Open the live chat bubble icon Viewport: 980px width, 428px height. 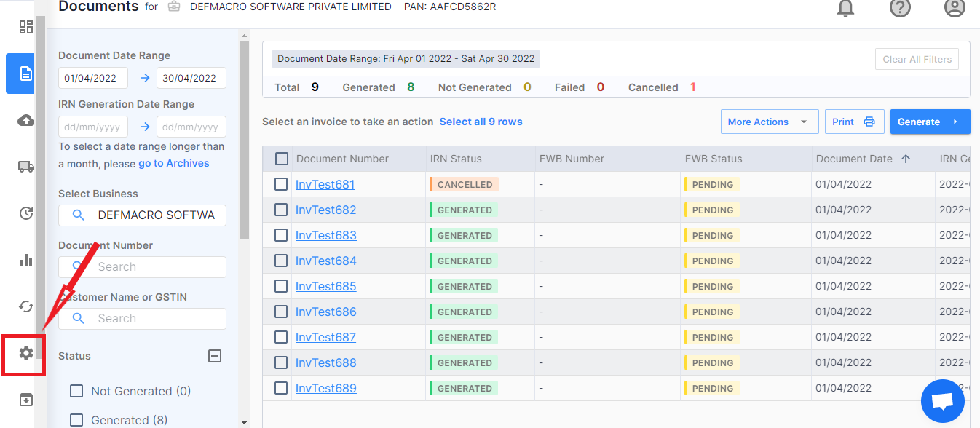click(942, 401)
